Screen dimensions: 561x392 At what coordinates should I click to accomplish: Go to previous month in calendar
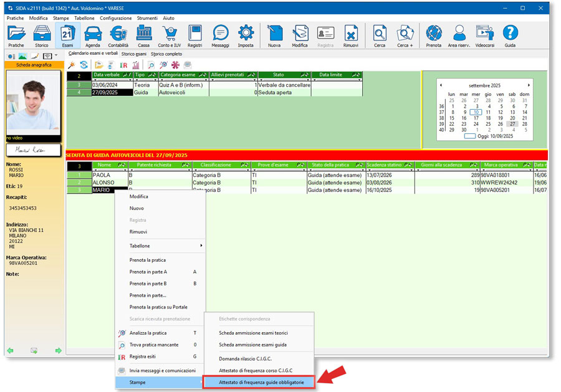point(441,85)
